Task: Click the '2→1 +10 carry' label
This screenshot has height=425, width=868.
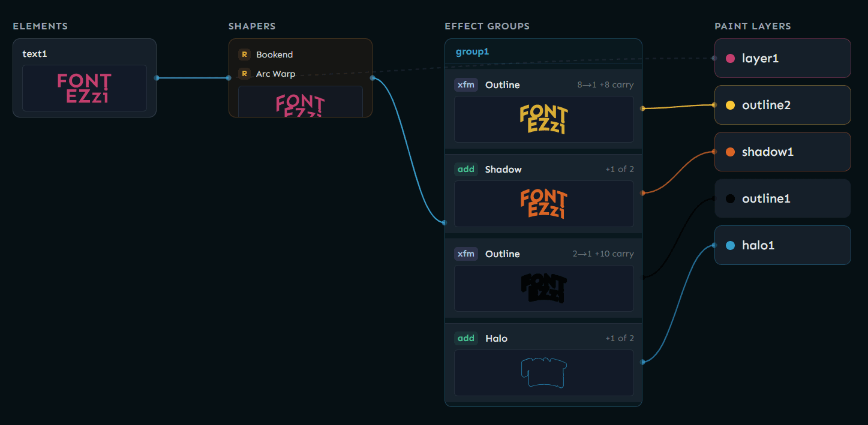Action: tap(603, 254)
